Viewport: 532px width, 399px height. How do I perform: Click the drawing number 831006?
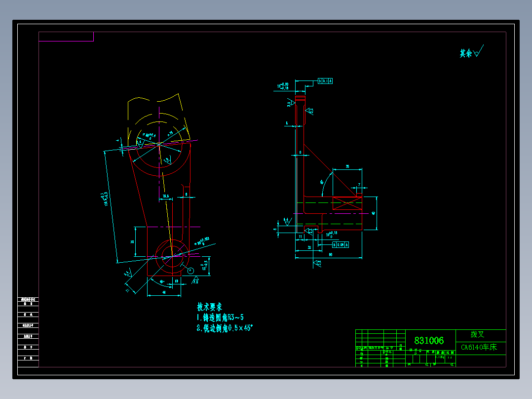click(429, 341)
